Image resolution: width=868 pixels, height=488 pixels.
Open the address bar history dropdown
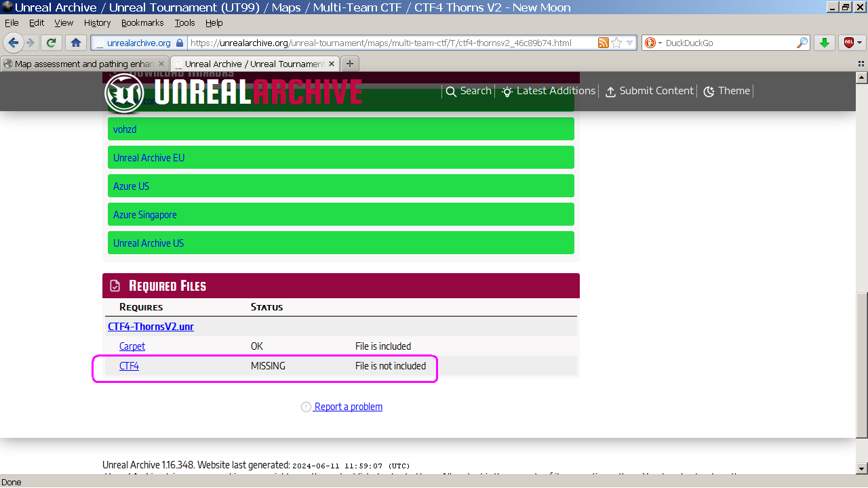629,43
